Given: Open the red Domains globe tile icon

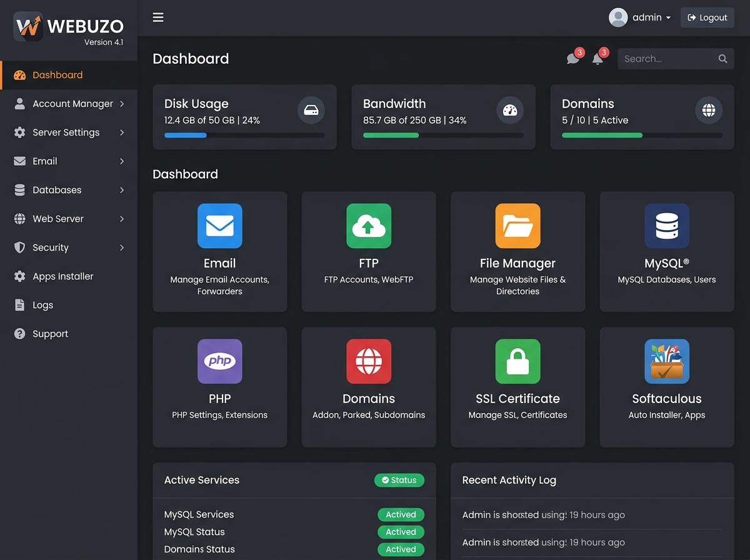Looking at the screenshot, I should pos(369,361).
